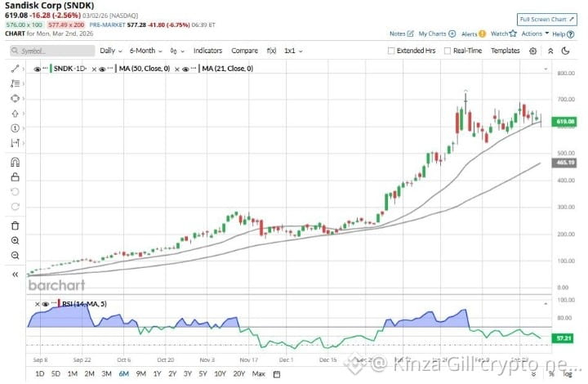Image resolution: width=588 pixels, height=384 pixels.
Task: Open Notes for this chart
Action: click(x=401, y=33)
